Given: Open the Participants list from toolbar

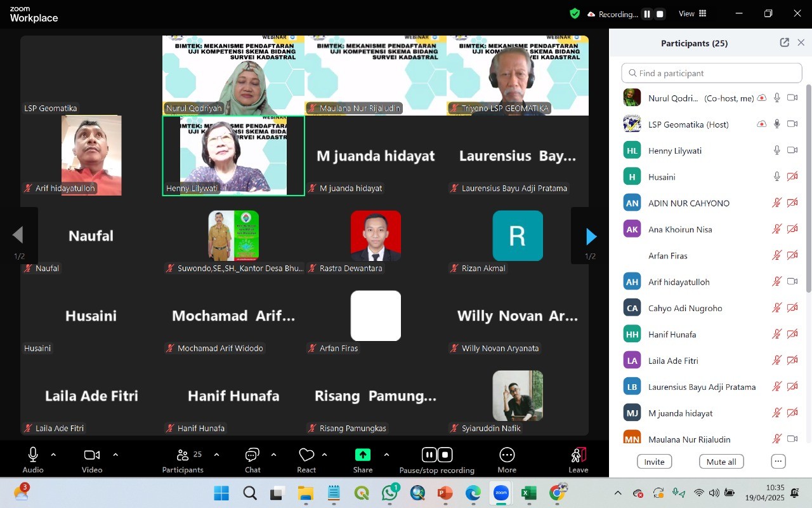Looking at the screenshot, I should (183, 455).
